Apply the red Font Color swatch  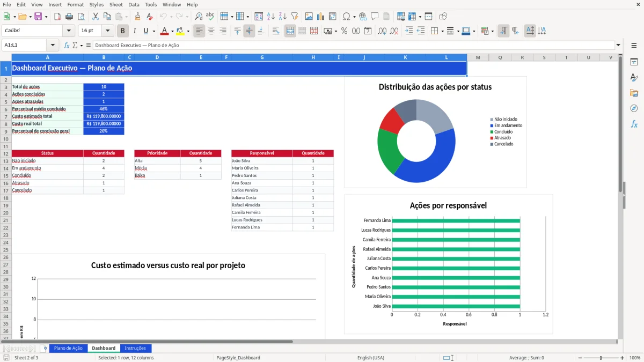point(164,31)
